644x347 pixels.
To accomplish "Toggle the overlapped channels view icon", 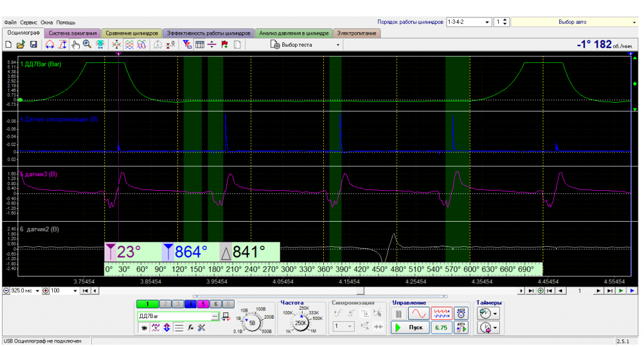I will pos(142,45).
